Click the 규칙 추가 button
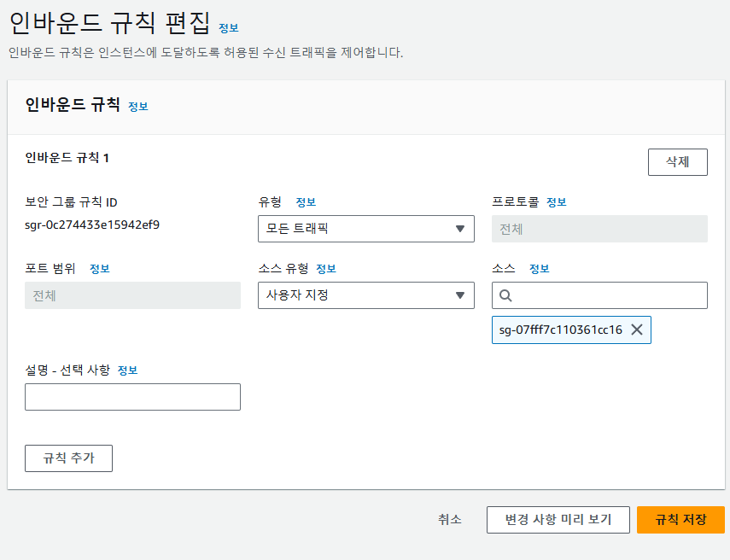730x560 pixels. coord(68,458)
